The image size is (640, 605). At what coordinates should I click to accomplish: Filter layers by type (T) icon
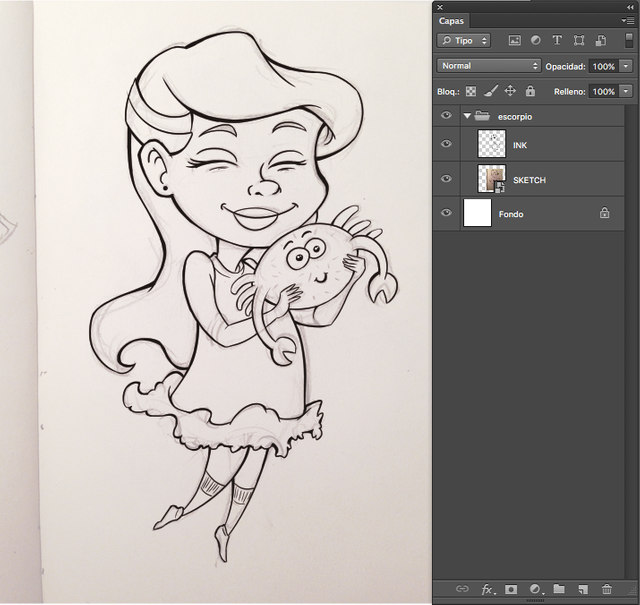pyautogui.click(x=557, y=40)
